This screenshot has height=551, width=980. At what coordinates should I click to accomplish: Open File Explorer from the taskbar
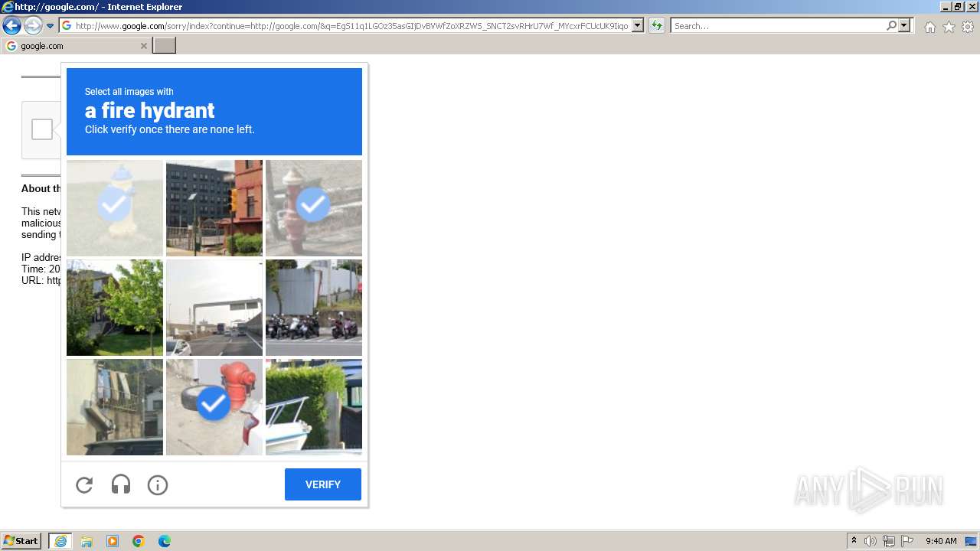[x=87, y=541]
